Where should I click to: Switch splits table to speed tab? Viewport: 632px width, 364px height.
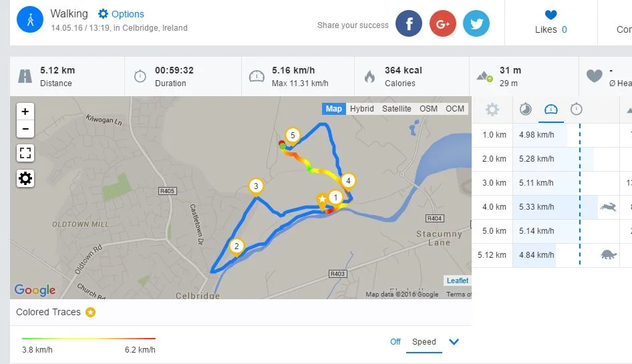(x=551, y=110)
